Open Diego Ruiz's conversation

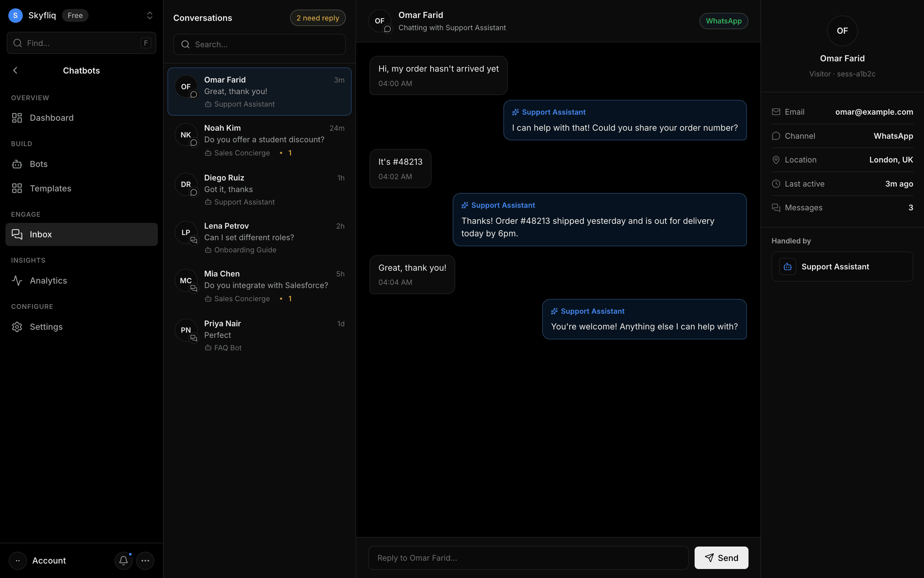point(259,189)
